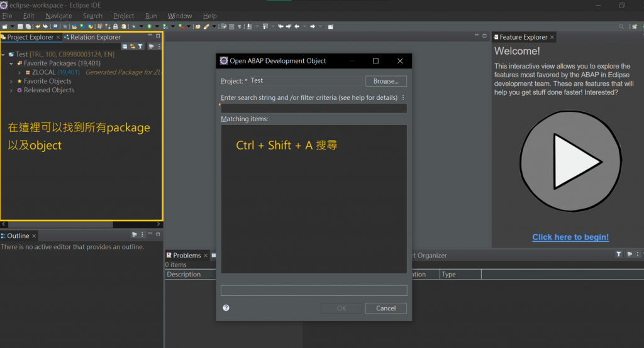Click the Description column header

190,274
